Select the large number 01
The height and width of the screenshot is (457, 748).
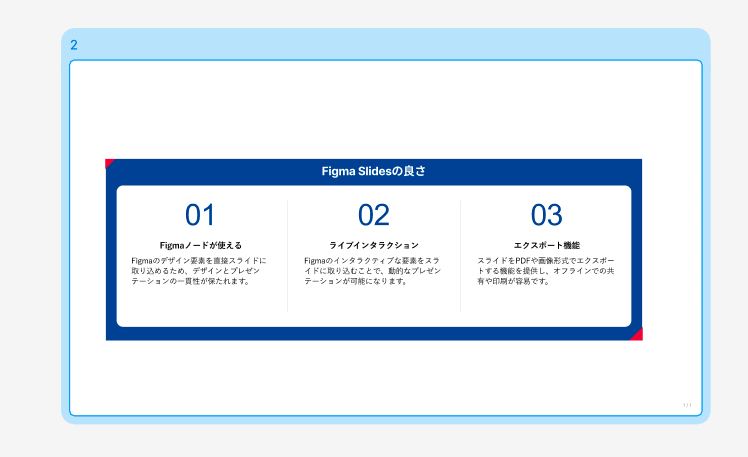(200, 215)
